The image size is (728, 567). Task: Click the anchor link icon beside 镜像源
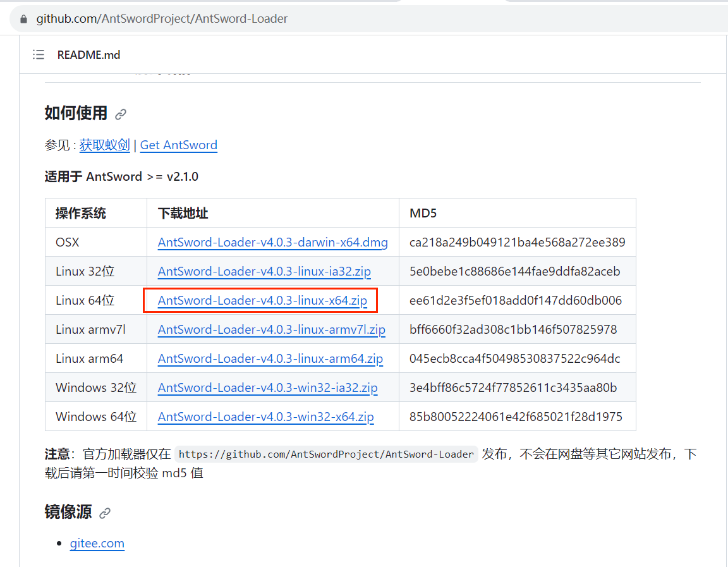105,513
